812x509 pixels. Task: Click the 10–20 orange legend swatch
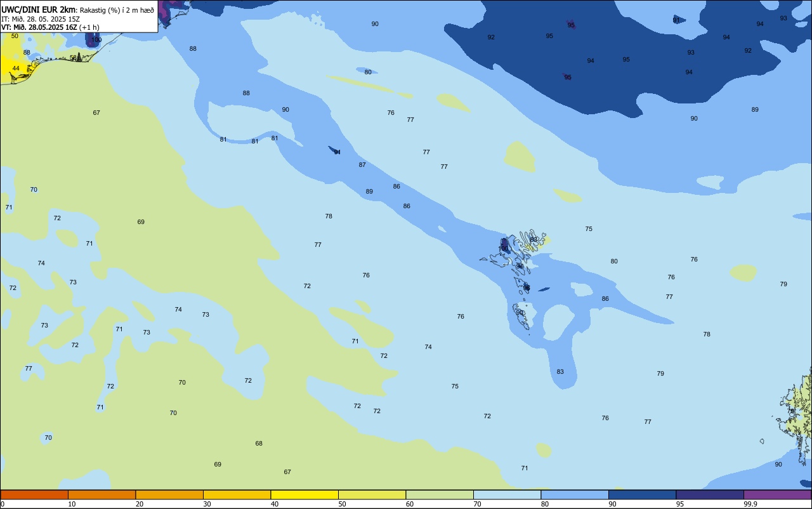(101, 494)
